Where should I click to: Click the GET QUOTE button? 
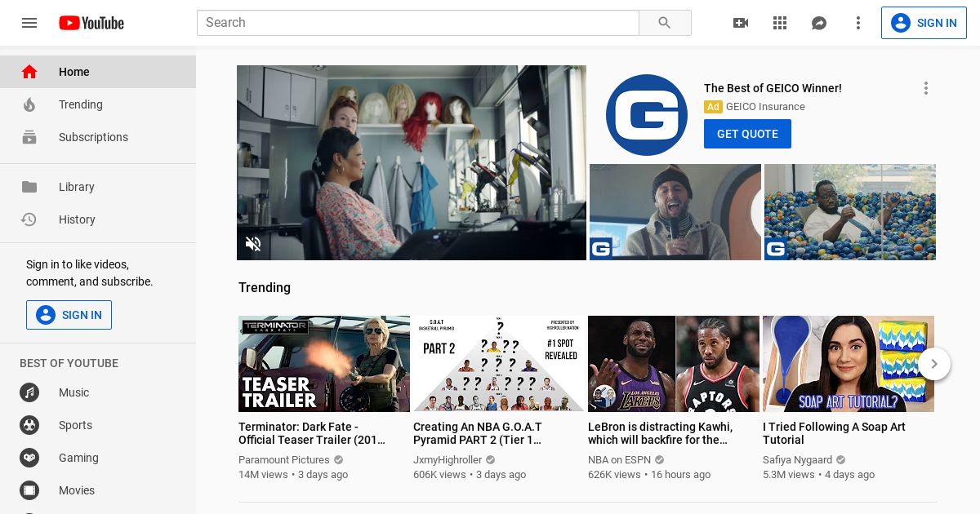[747, 134]
